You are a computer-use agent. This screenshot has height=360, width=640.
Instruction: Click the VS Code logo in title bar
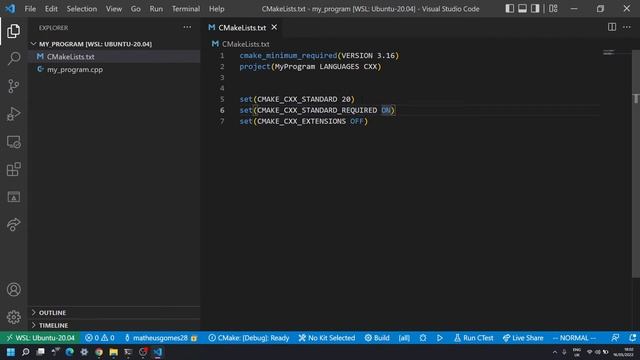pyautogui.click(x=10, y=8)
